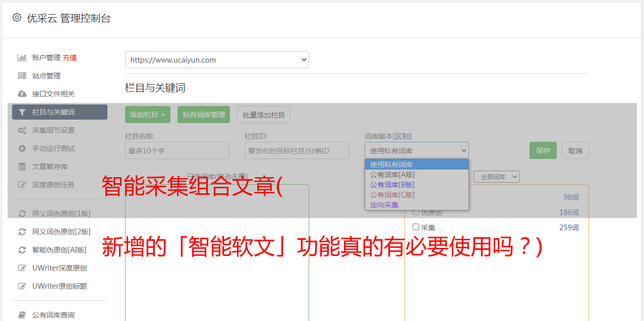Click the red 充值 link
The image size is (644, 321).
tap(70, 58)
